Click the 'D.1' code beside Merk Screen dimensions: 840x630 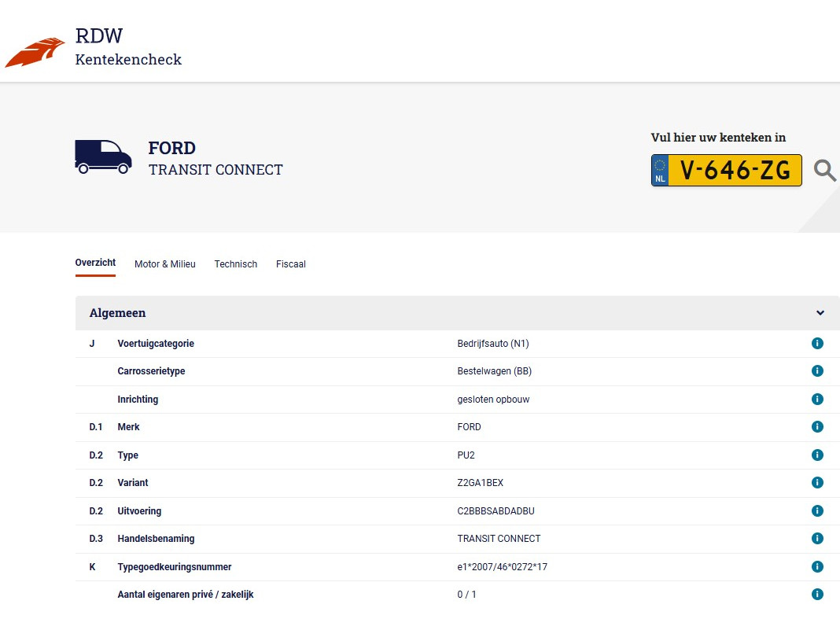96,427
